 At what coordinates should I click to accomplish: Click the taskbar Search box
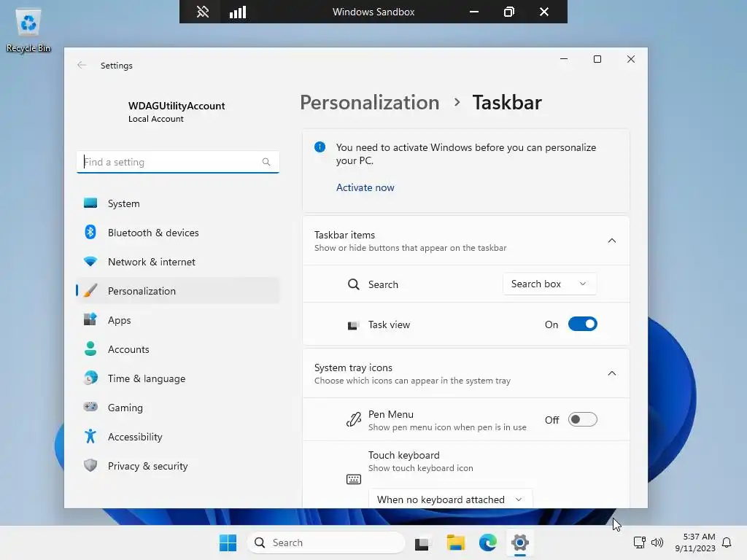point(326,542)
